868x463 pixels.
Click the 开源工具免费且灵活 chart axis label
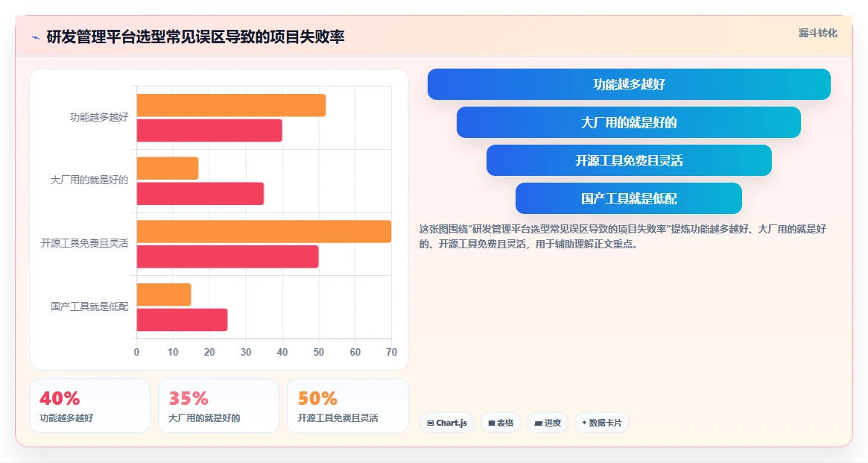[x=85, y=243]
